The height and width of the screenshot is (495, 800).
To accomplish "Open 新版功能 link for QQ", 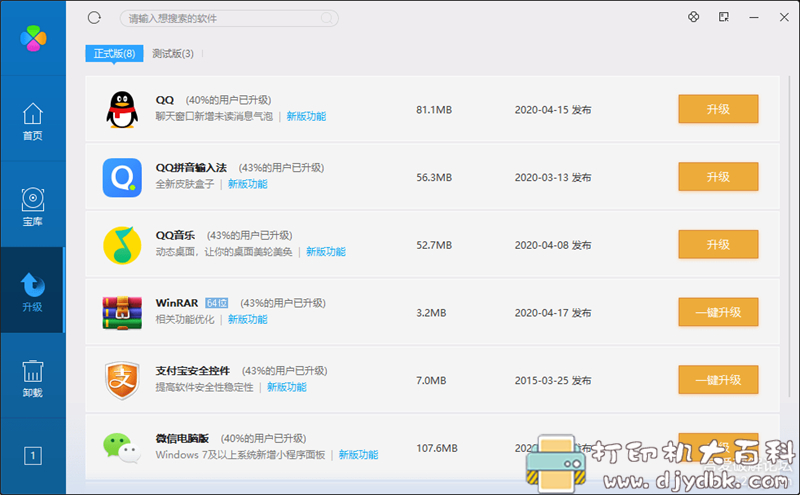I will coord(306,116).
